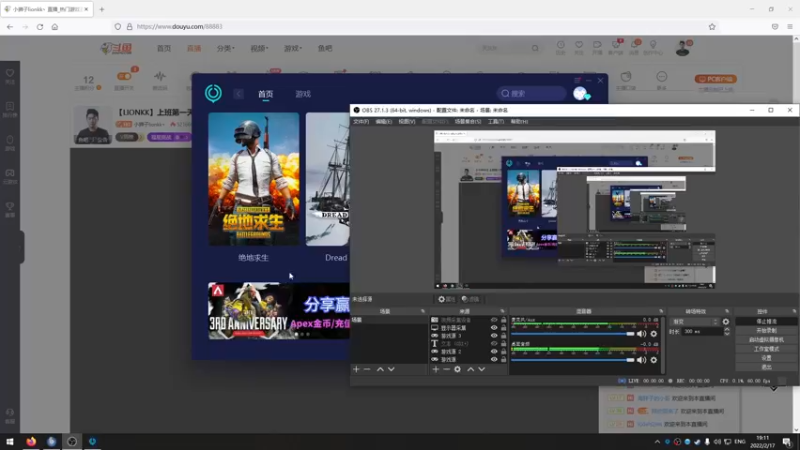The image size is (800, 450).
Task: Move the source up in the OBS Sources panel
Action: [470, 369]
